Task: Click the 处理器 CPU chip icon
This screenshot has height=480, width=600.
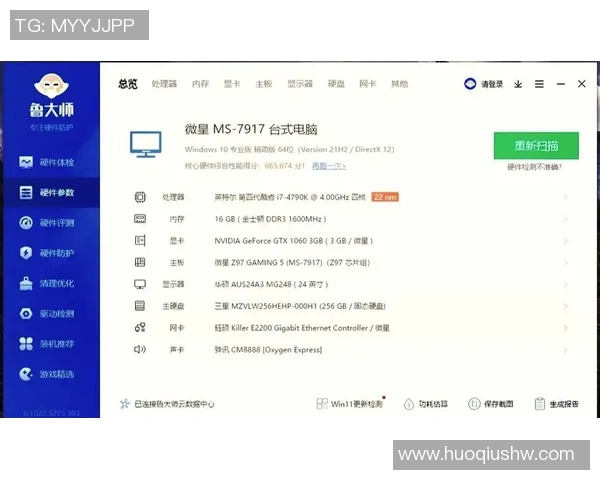Action: (x=140, y=197)
